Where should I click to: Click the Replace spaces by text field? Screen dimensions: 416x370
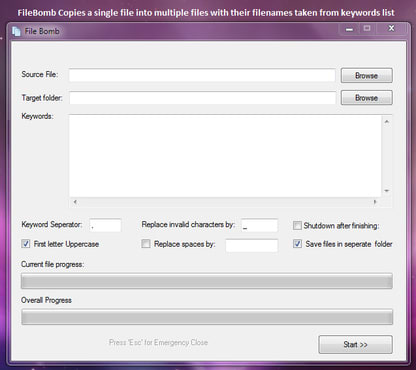(x=252, y=245)
